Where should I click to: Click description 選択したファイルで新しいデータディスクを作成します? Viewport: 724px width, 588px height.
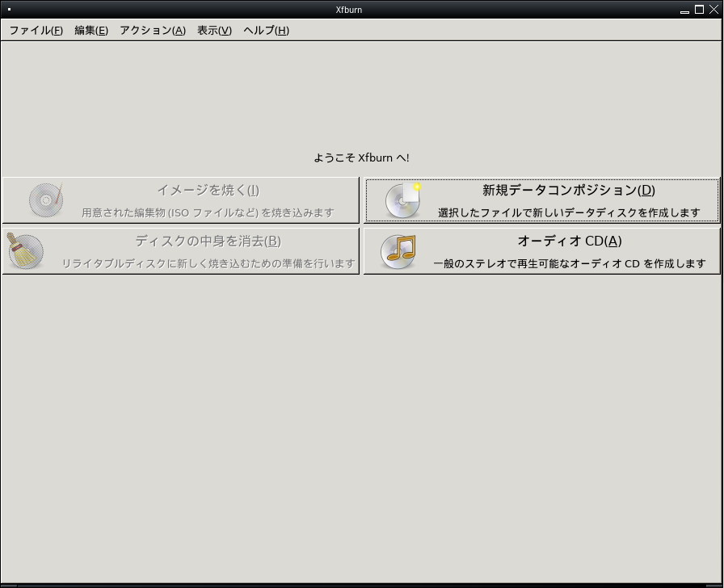569,212
